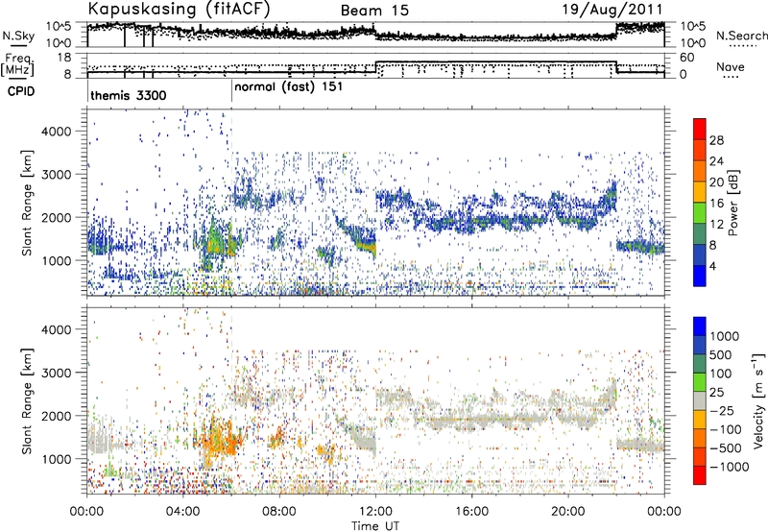Click the "1000" range tick of velocity panel

click(57, 459)
